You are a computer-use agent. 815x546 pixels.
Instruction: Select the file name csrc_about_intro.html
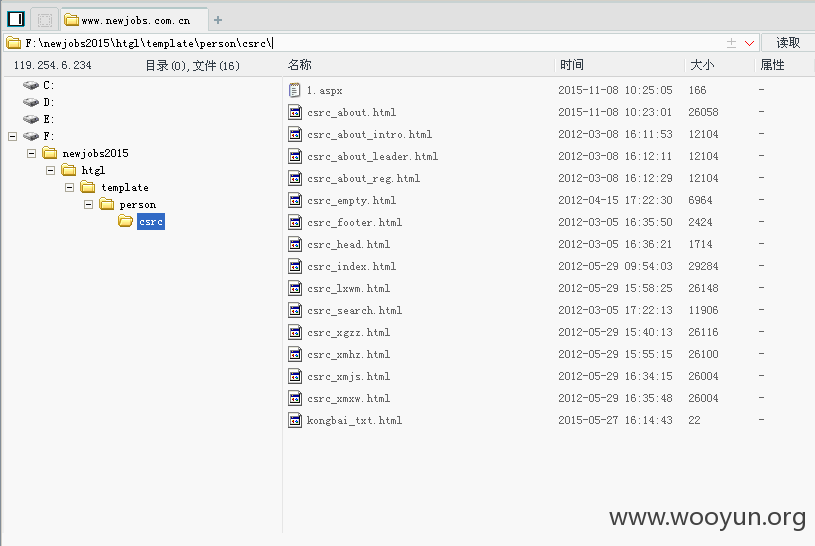370,134
